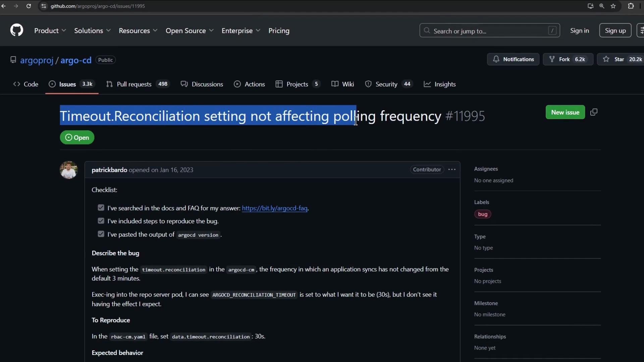
Task: Click the patrickbardo avatar image
Action: pyautogui.click(x=69, y=170)
